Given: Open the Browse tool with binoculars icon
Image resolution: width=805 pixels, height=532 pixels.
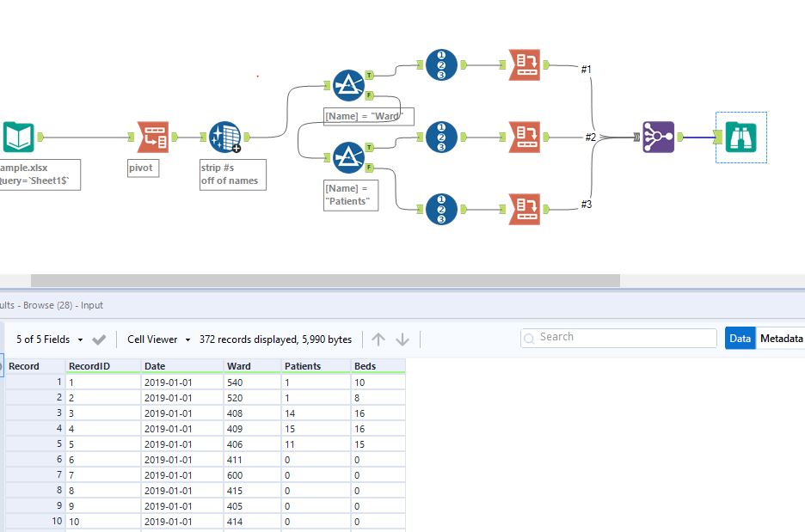Looking at the screenshot, I should (x=740, y=137).
